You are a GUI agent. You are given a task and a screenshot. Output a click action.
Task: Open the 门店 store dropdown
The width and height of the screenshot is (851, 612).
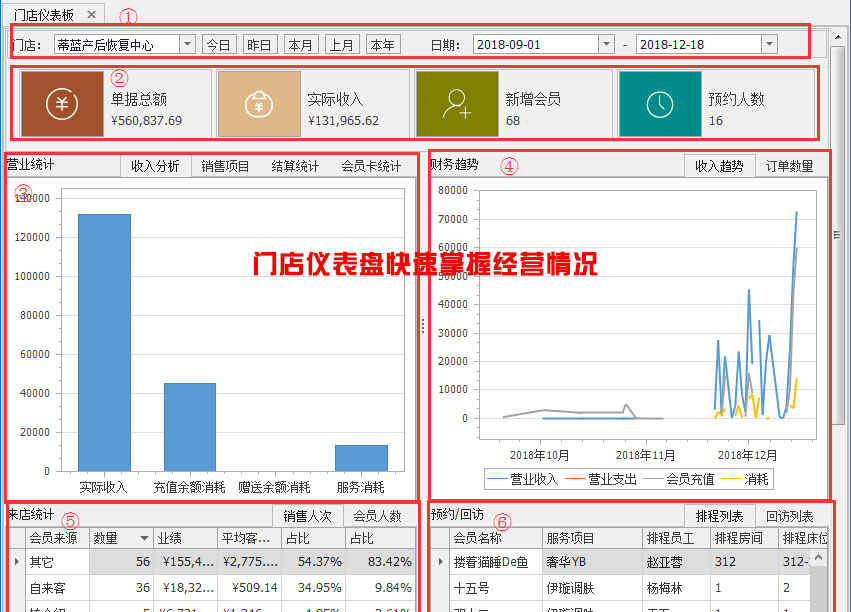(x=187, y=44)
